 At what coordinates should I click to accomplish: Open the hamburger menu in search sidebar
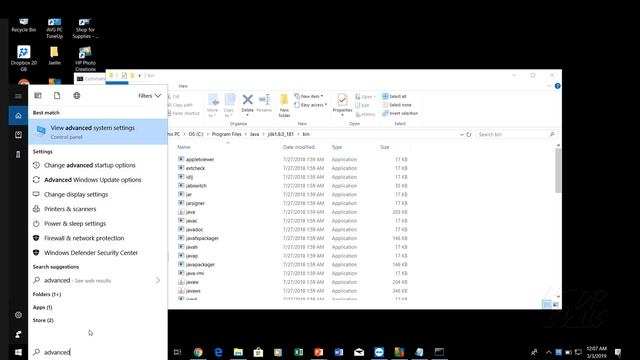18,96
